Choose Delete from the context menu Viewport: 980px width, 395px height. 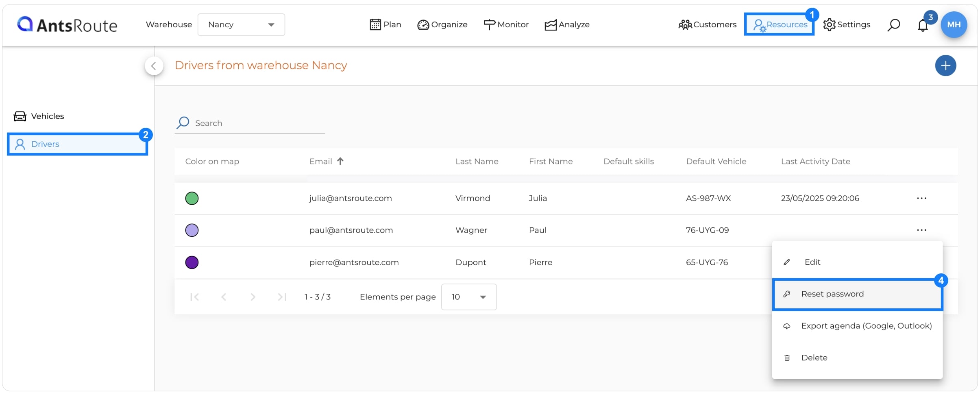[x=857, y=358]
